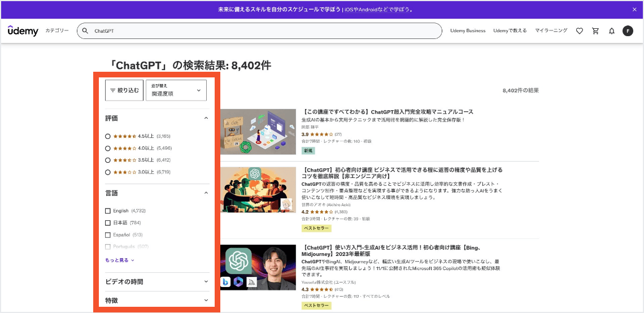Check the Português language checkbox
This screenshot has width=644, height=313.
[108, 247]
